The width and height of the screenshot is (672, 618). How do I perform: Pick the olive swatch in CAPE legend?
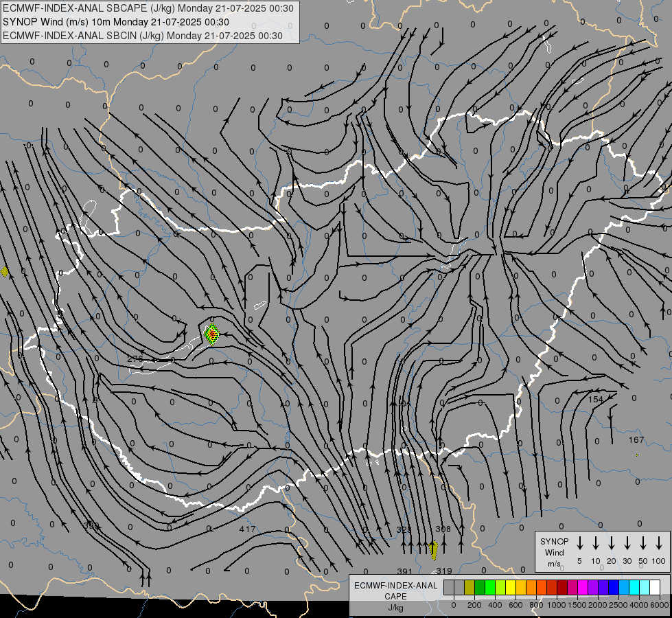(470, 587)
